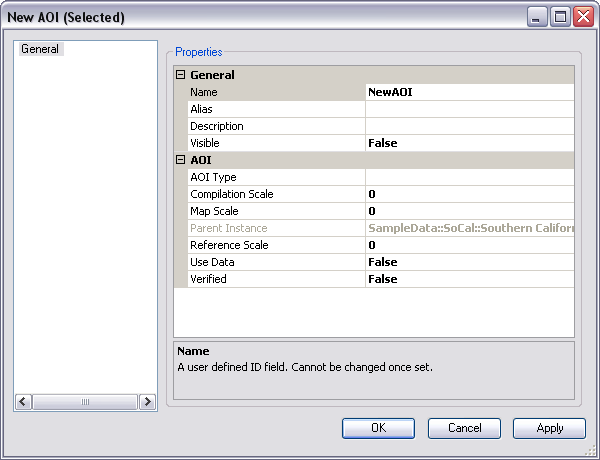Edit the Name value field
600x460 pixels.
click(468, 92)
